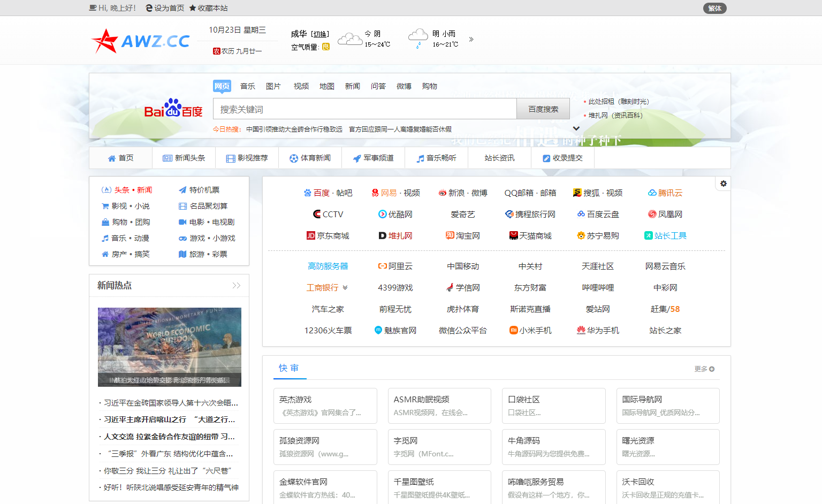Open 此处招租 ad link
Screen dimensions: 822x504
(x=619, y=101)
